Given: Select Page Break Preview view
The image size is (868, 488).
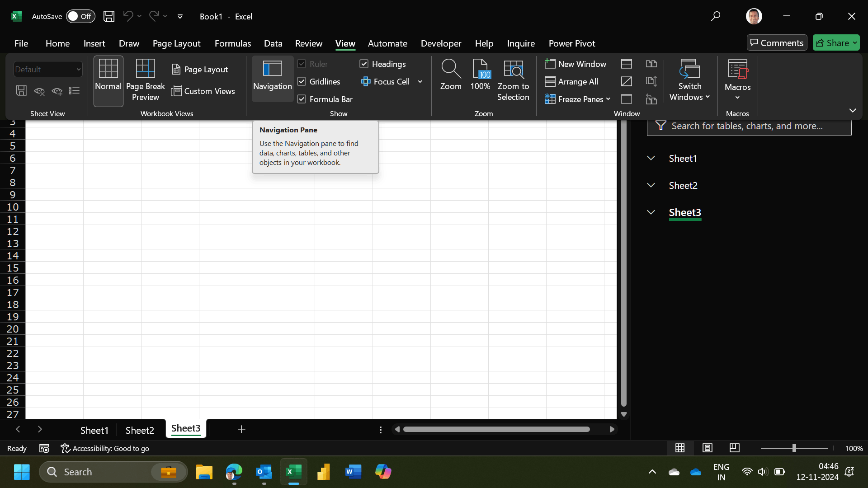Looking at the screenshot, I should 146,80.
